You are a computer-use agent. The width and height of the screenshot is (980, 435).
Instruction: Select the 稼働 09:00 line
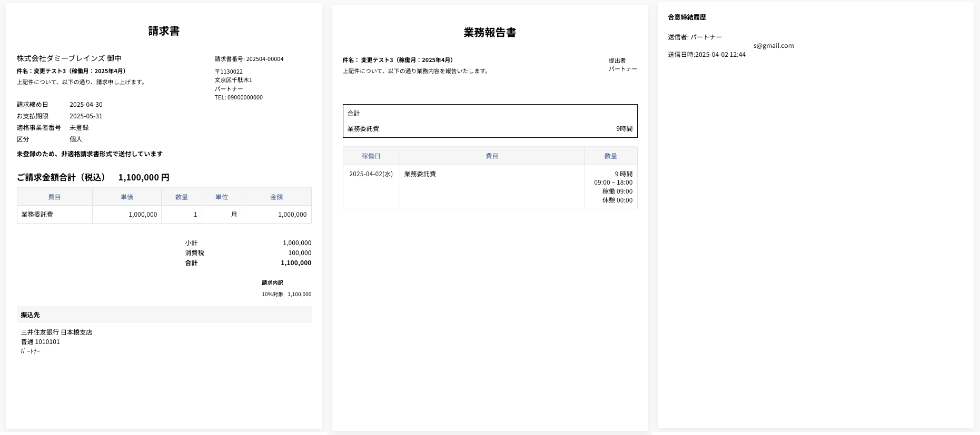click(618, 191)
